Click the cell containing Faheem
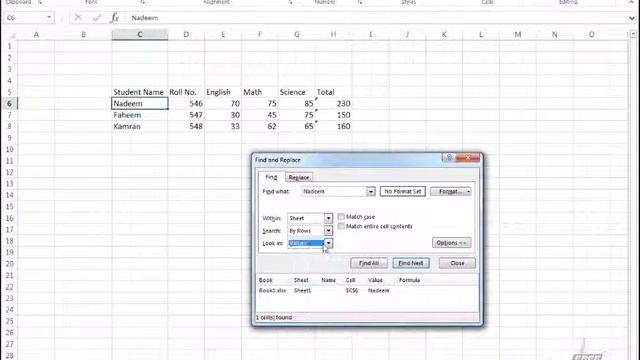 pyautogui.click(x=140, y=115)
